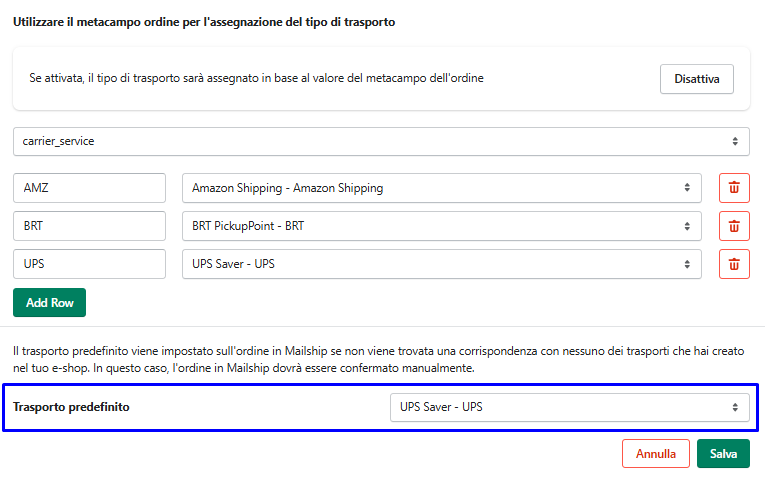Delete the AMZ row with trash icon
This screenshot has width=765, height=482.
[734, 188]
